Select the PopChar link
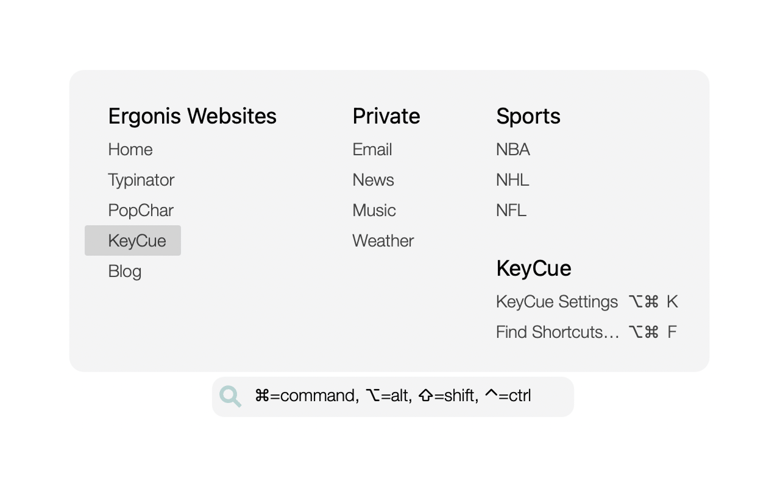Screen dimensions: 780x487 click(x=141, y=210)
